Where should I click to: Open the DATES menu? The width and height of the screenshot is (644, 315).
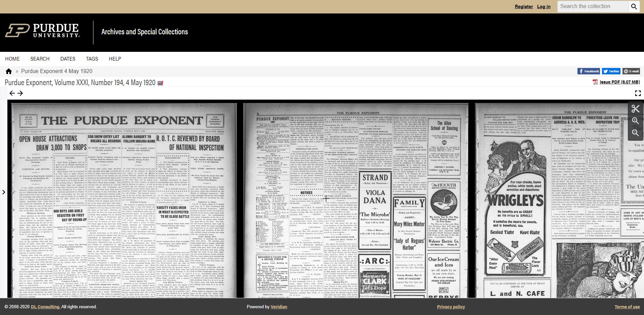tap(67, 59)
